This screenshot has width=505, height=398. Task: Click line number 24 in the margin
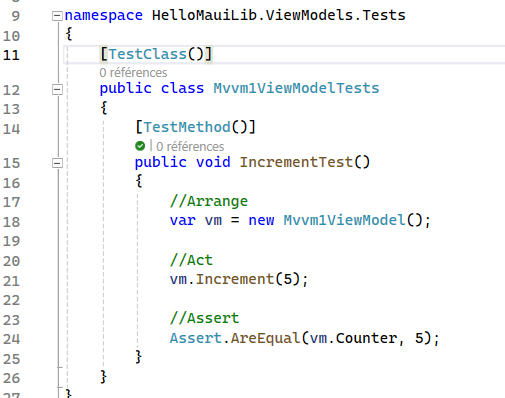11,339
